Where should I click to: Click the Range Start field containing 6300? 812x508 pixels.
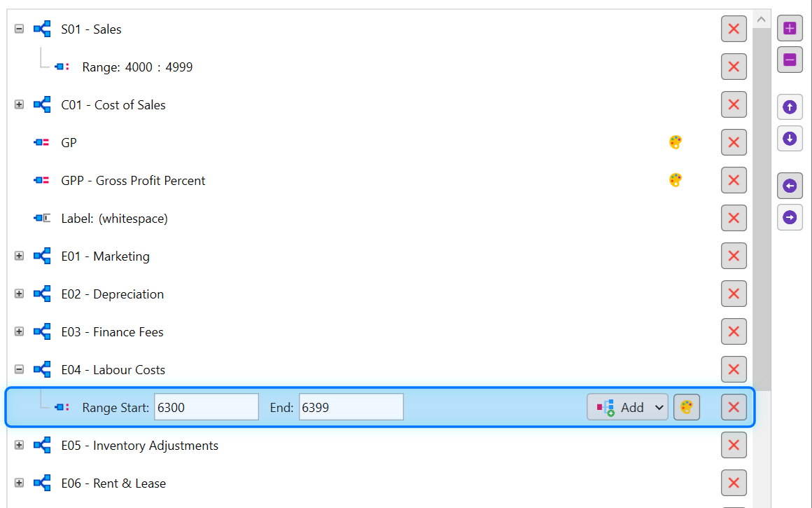click(206, 407)
